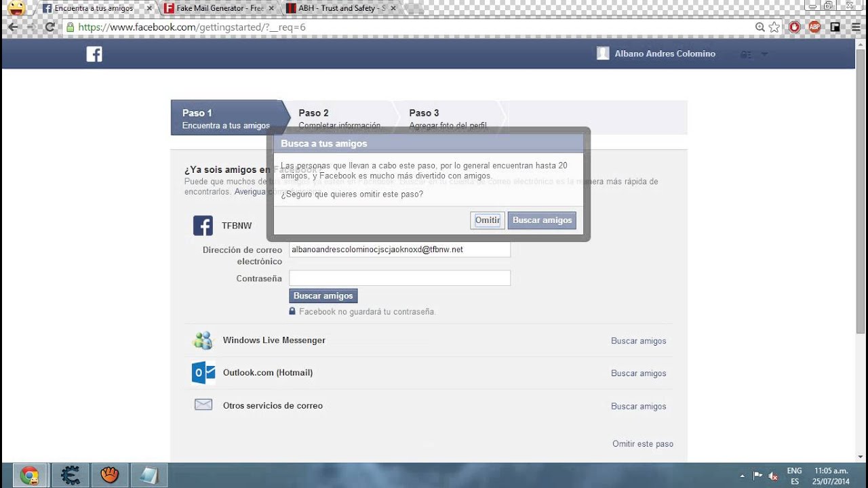868x488 pixels.
Task: Open the Averigua link in the description
Action: click(x=250, y=192)
